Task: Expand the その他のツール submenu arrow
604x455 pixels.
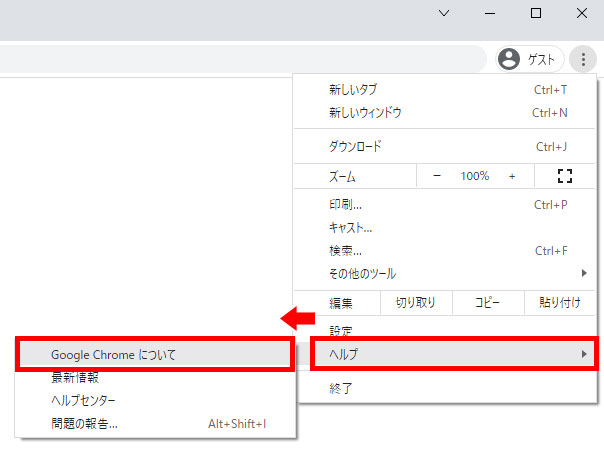Action: (584, 273)
